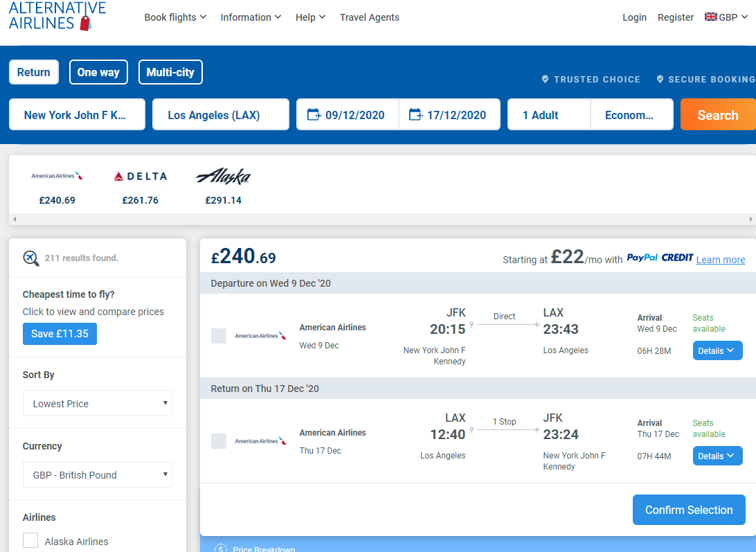The image size is (756, 552).
Task: Open the Sort By Lowest Price dropdown
Action: pos(98,403)
